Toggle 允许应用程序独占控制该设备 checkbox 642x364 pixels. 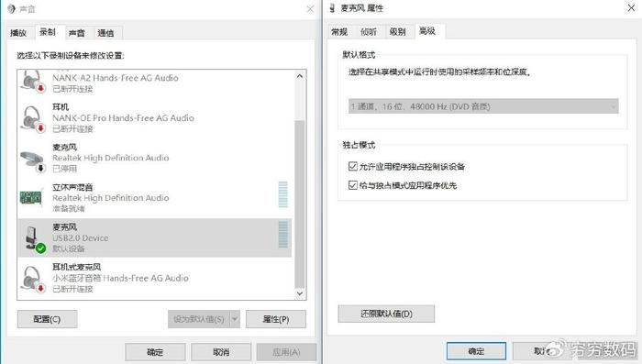click(352, 166)
